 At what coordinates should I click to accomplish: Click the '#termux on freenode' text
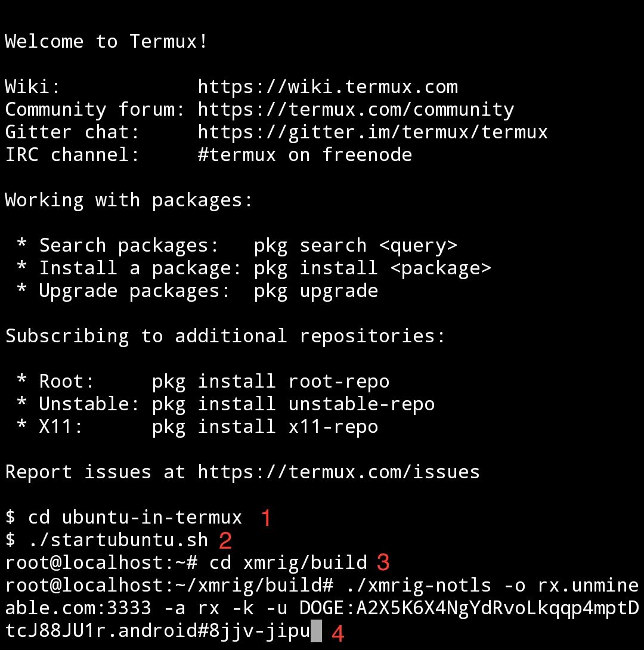click(x=305, y=155)
